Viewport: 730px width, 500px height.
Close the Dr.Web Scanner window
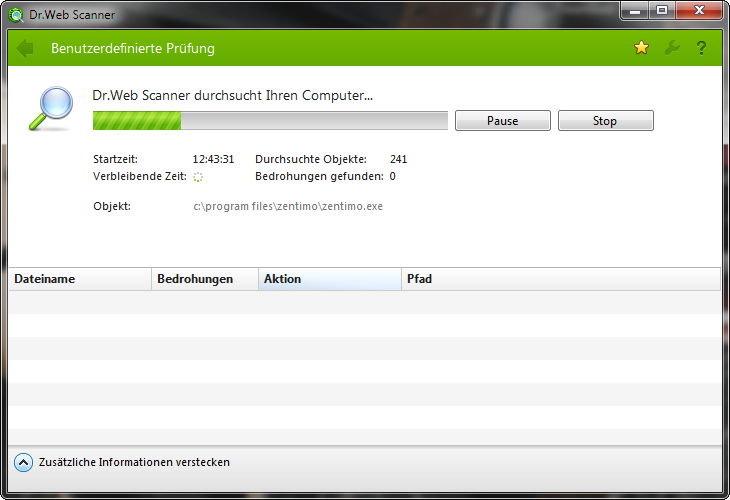click(x=699, y=11)
